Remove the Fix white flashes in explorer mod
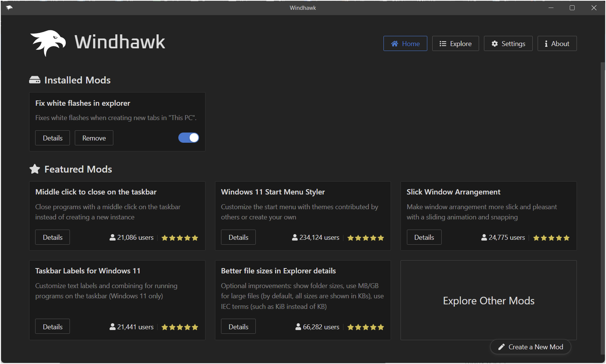 (94, 138)
